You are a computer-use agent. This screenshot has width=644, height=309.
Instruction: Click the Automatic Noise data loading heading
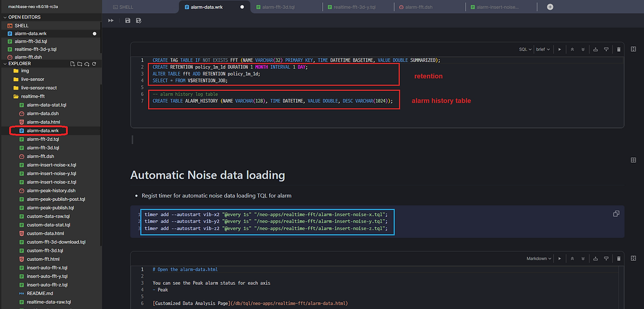(208, 175)
